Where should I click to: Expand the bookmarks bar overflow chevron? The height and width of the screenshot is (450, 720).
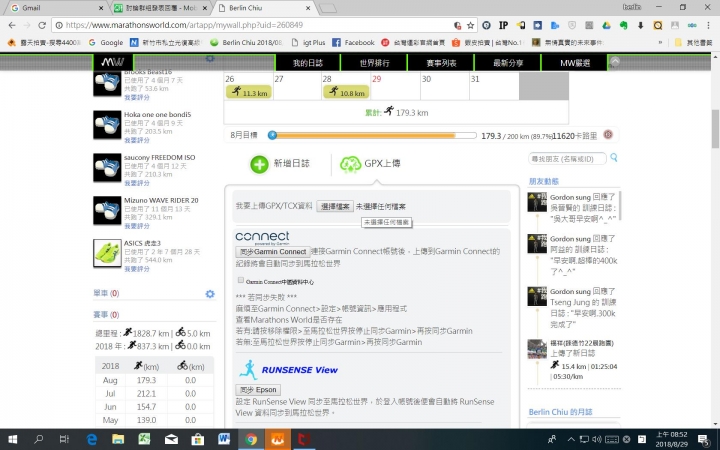(x=660, y=43)
